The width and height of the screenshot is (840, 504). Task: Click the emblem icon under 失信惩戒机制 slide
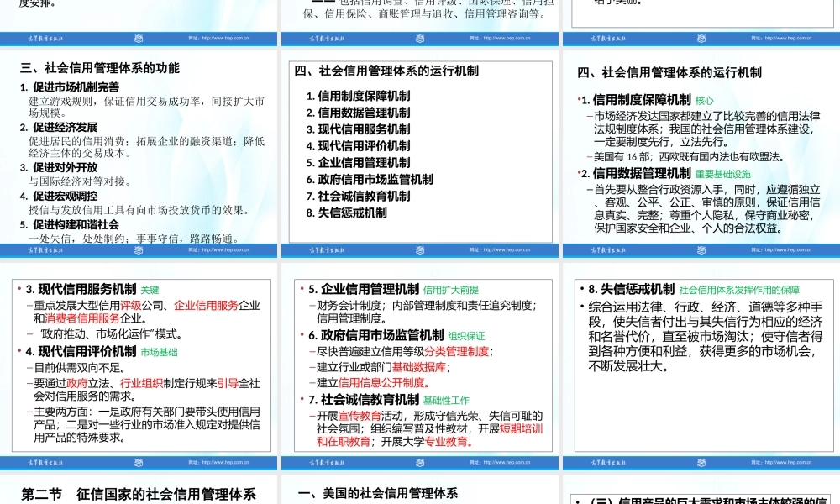(x=699, y=462)
